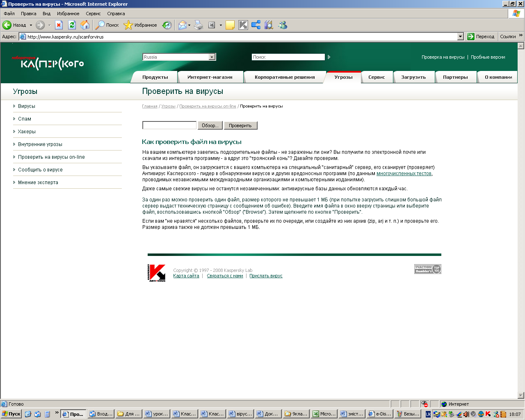
Task: Click the Назад back arrow button
Action: tap(14, 25)
